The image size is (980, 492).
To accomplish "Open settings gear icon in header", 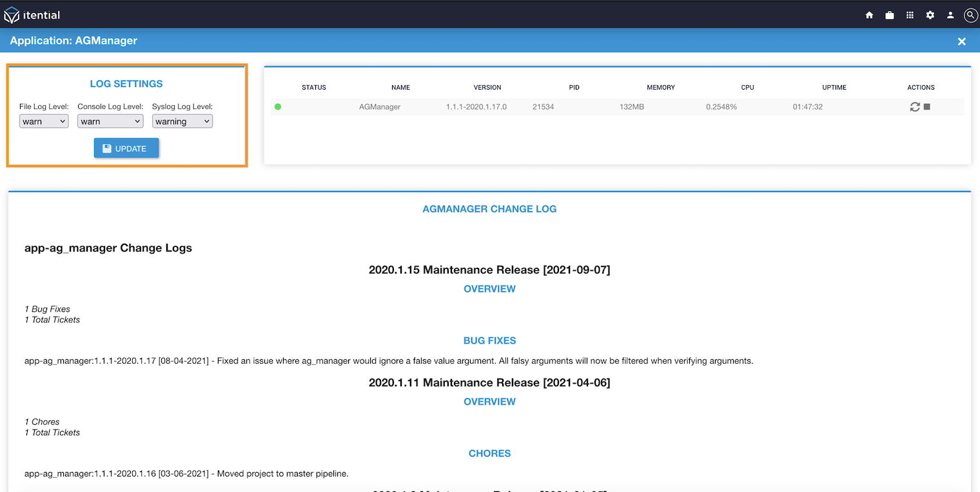I will pos(930,15).
